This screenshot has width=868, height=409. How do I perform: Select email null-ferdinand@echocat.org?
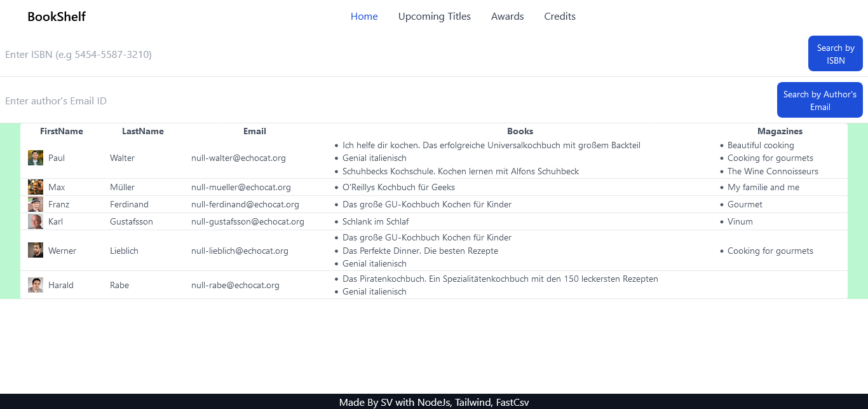[x=245, y=204]
